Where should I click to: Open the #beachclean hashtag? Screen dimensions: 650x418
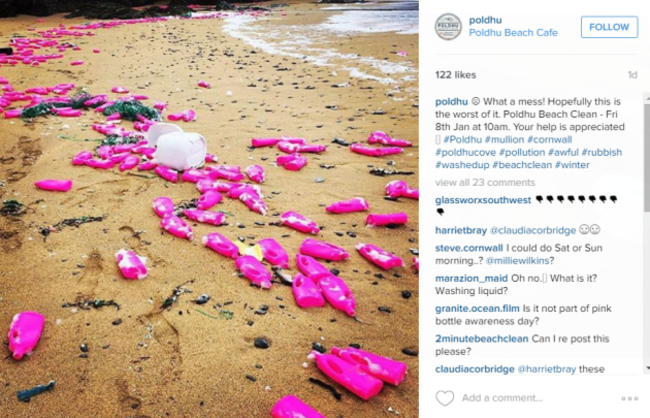521,165
